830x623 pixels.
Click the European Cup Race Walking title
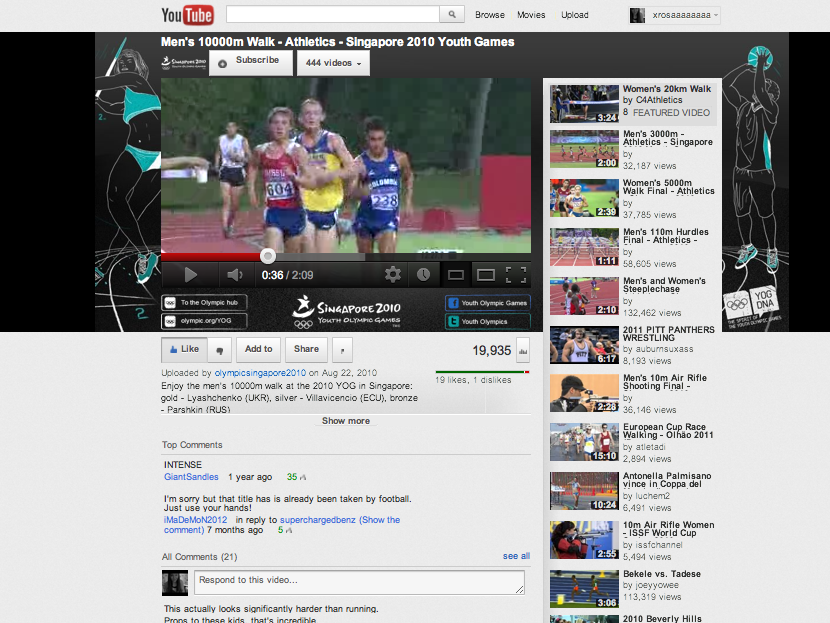click(668, 431)
